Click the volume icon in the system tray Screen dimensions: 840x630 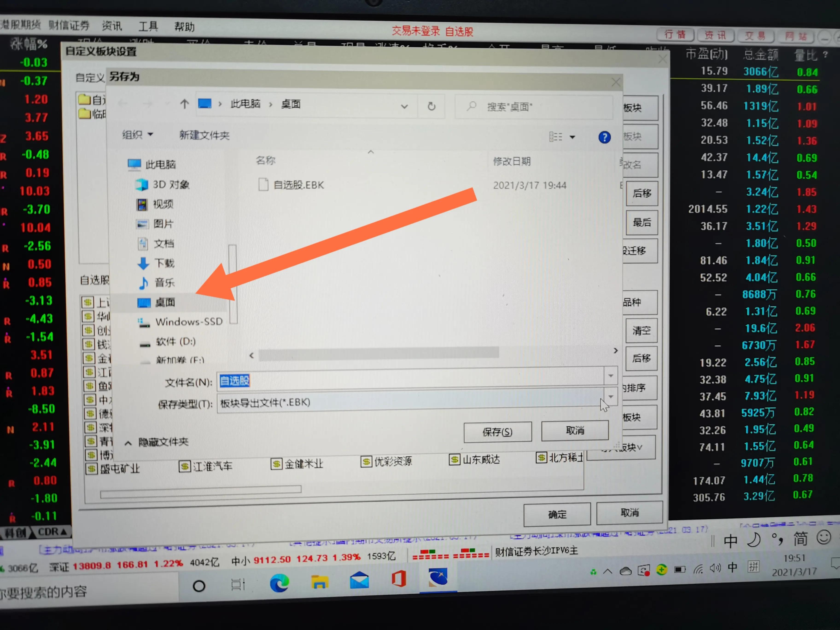click(715, 568)
